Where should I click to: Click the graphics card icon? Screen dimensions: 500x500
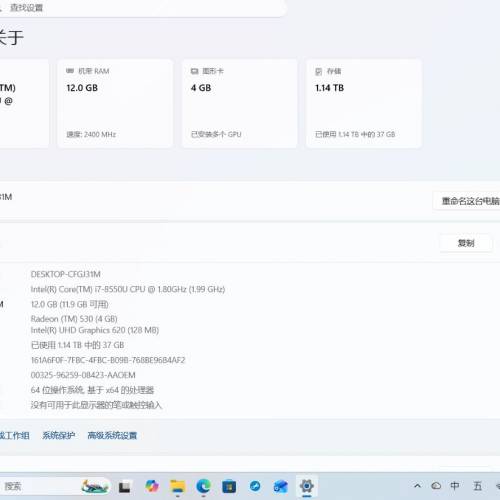(194, 71)
